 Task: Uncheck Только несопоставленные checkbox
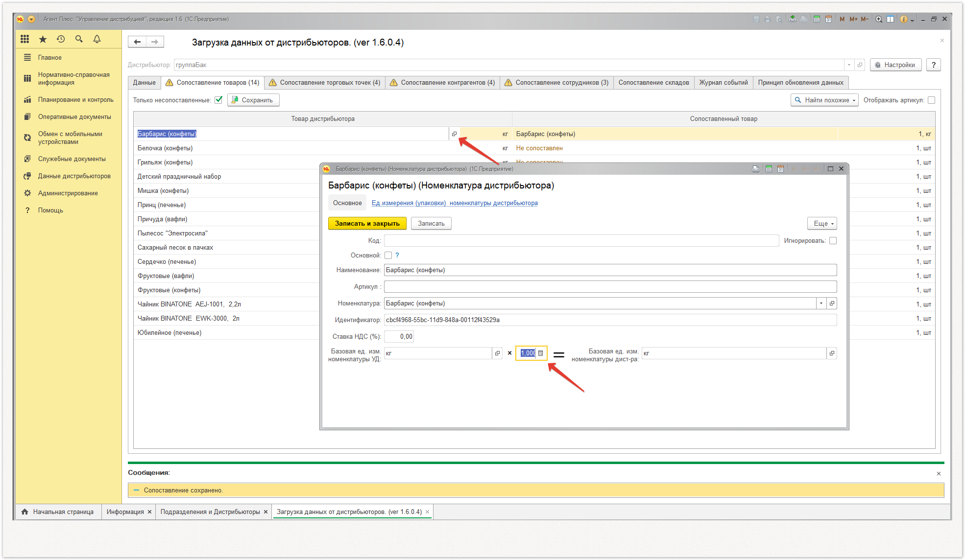(218, 100)
